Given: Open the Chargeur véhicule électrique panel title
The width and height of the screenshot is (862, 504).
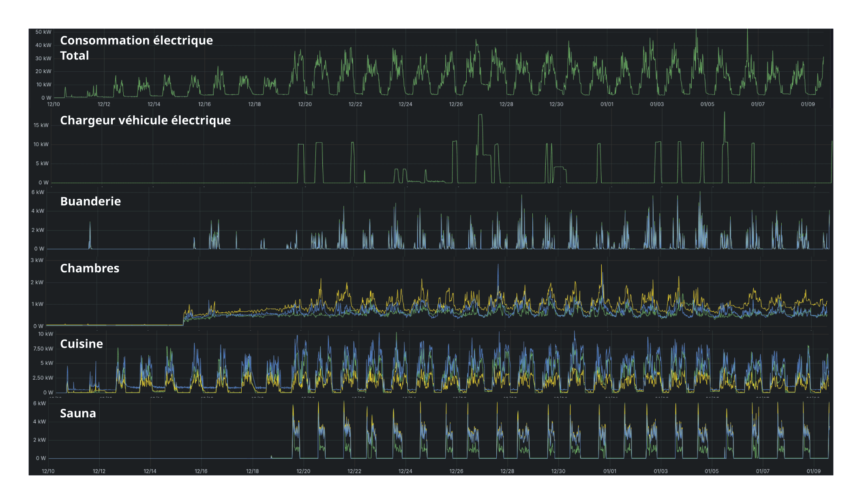Looking at the screenshot, I should (145, 120).
